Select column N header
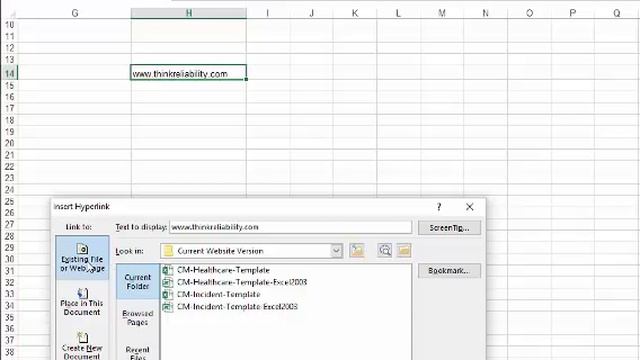The width and height of the screenshot is (640, 360). coord(485,13)
